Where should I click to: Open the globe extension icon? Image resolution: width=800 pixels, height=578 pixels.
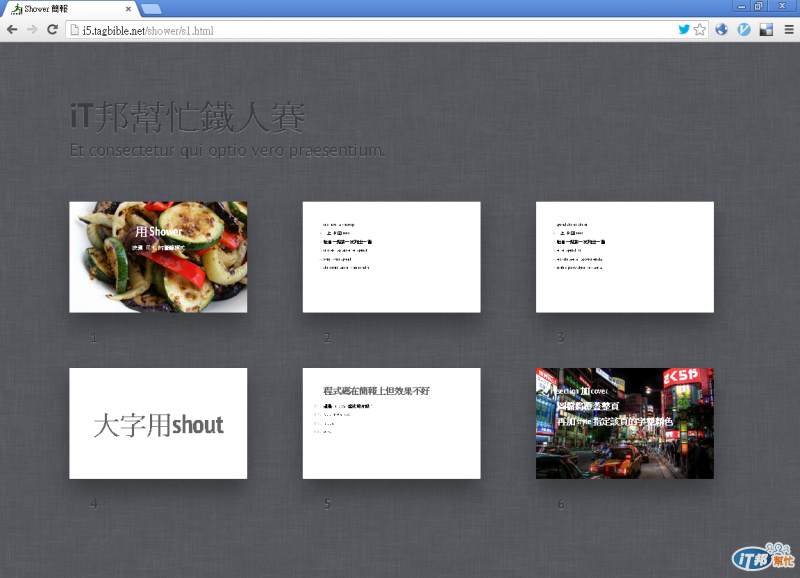[x=721, y=30]
